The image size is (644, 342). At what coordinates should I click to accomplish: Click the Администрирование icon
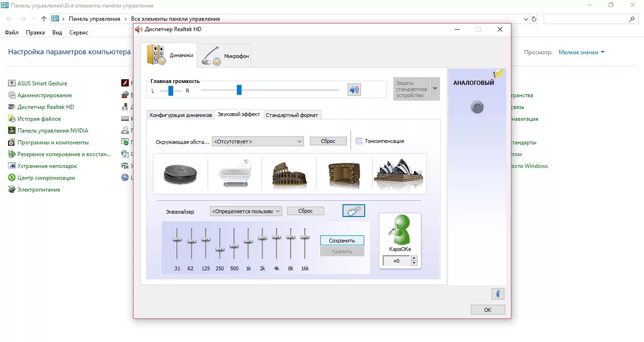[x=12, y=95]
